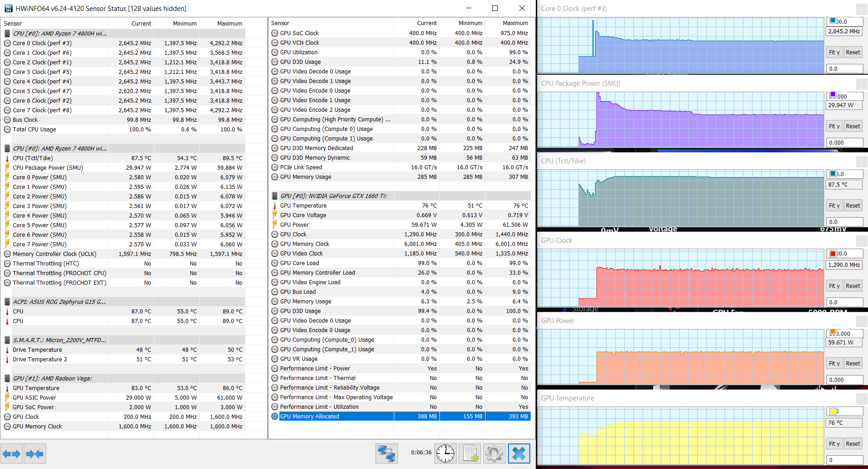
Task: Click Fit y on GPU Clock graph
Action: tap(834, 286)
